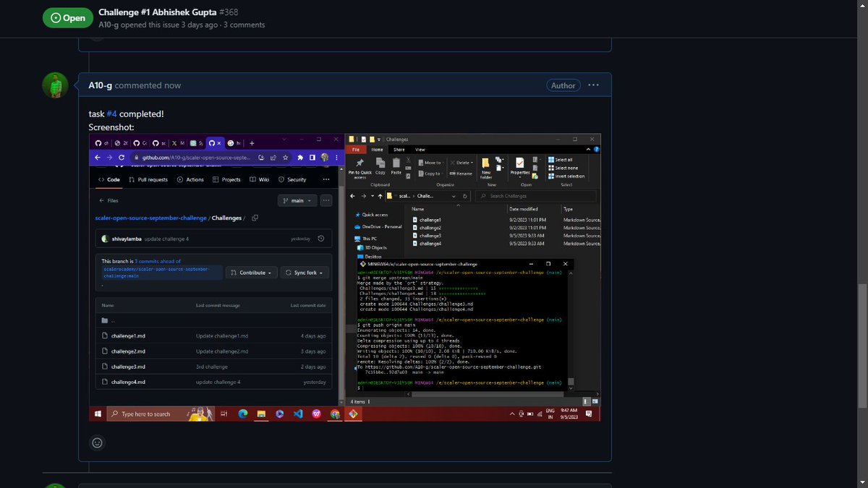Click the Copy icon in the Clipboard group
The height and width of the screenshot is (488, 868).
click(x=380, y=163)
